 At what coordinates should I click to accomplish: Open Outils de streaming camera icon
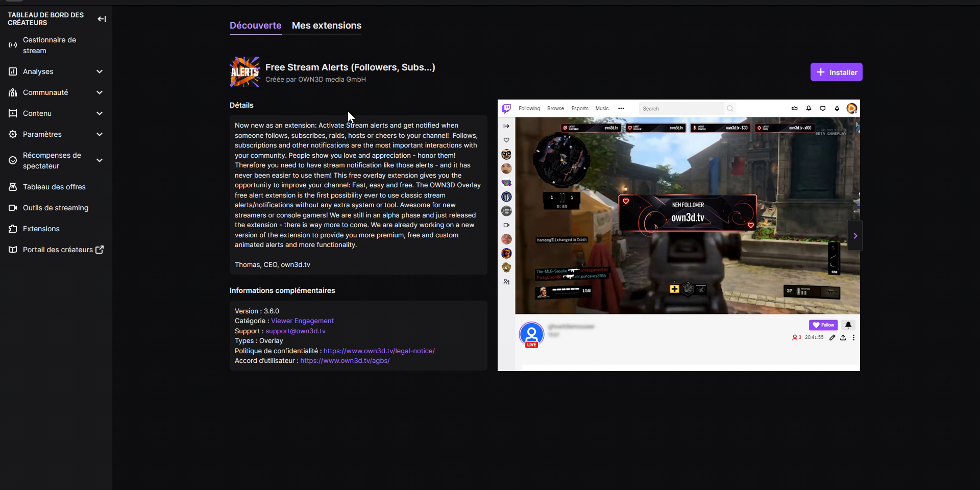(13, 208)
